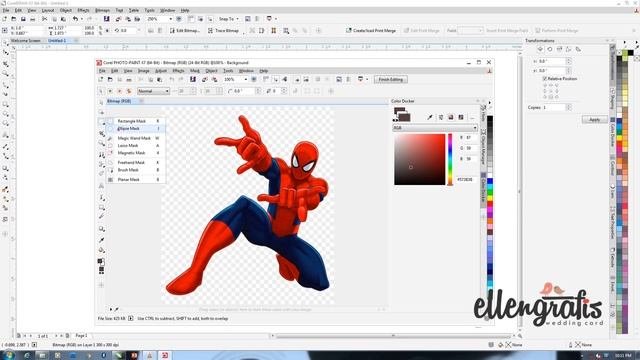Click the Normal mask mode icon on property bar
The height and width of the screenshot is (360, 640).
pyautogui.click(x=101, y=91)
